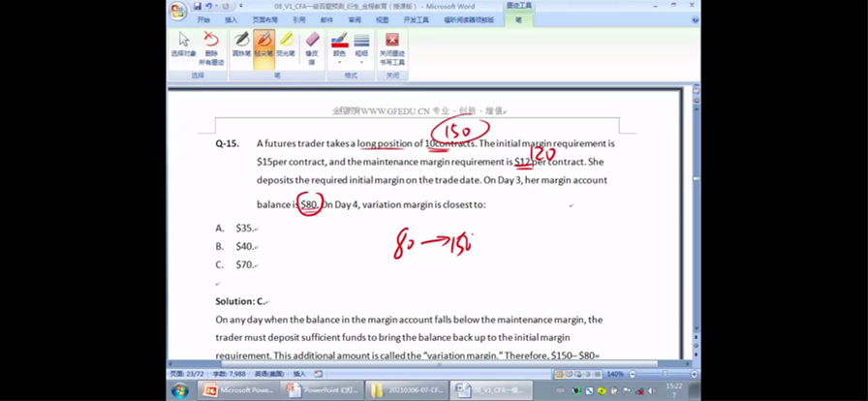Screen dimensions: 868x401
Task: Undo the last action
Action: click(x=208, y=6)
